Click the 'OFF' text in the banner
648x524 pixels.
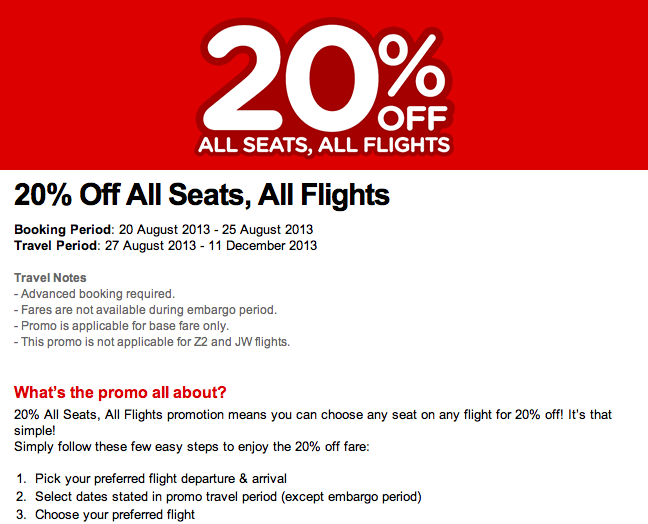(412, 118)
